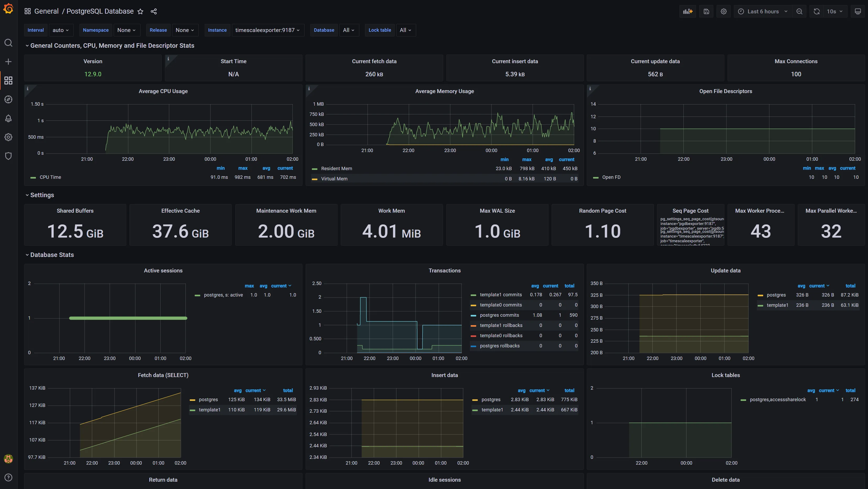Add a new panel to dashboard

688,12
